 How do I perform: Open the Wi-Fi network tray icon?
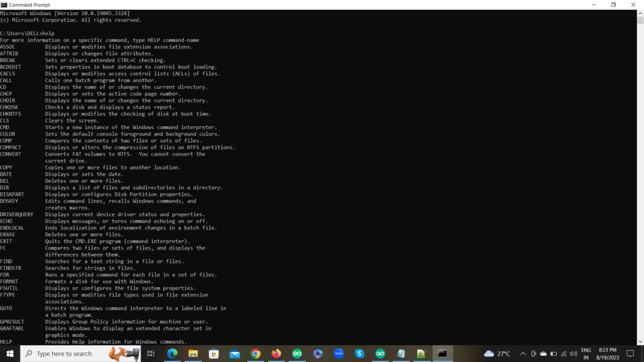click(x=563, y=353)
